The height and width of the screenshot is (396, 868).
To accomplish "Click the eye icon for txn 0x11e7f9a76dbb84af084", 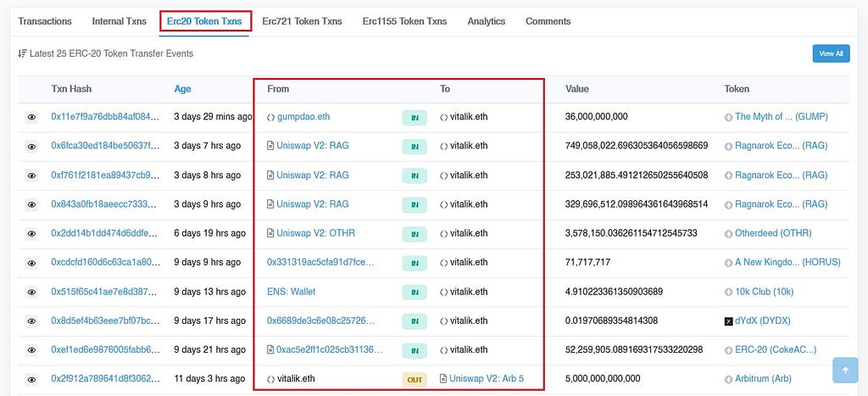I will pos(31,117).
